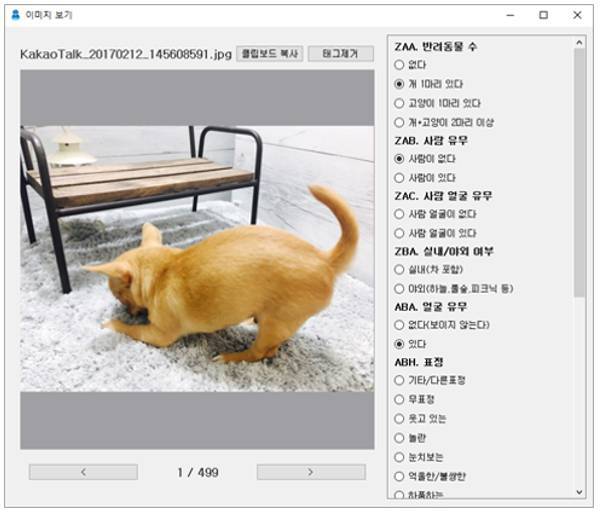Select 없다 under ZAA. 반려동물 수
The width and height of the screenshot is (601, 512).
(410, 65)
